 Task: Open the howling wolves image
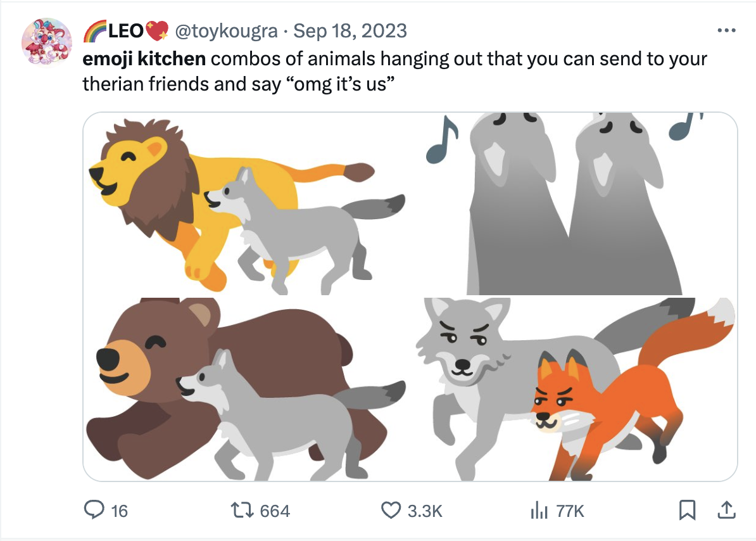pos(575,204)
